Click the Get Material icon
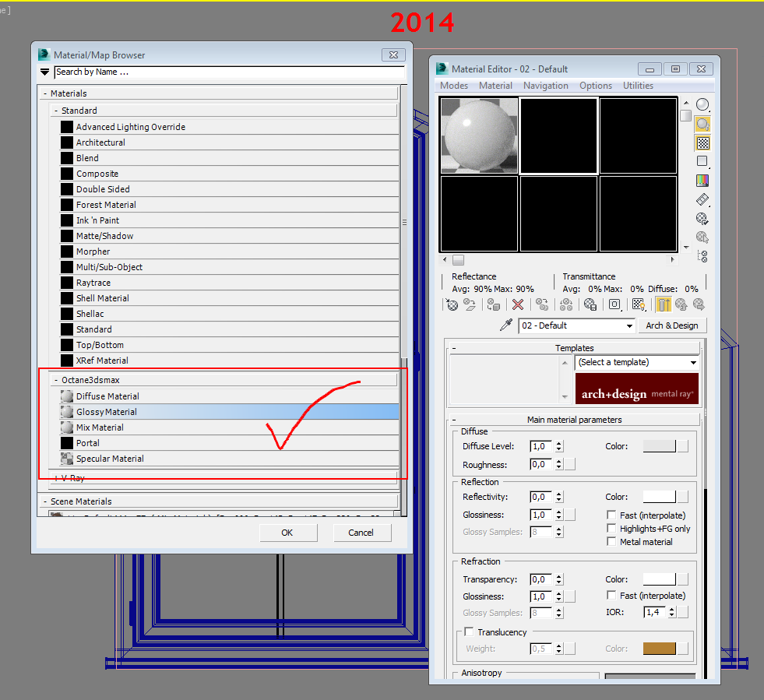 tap(452, 305)
